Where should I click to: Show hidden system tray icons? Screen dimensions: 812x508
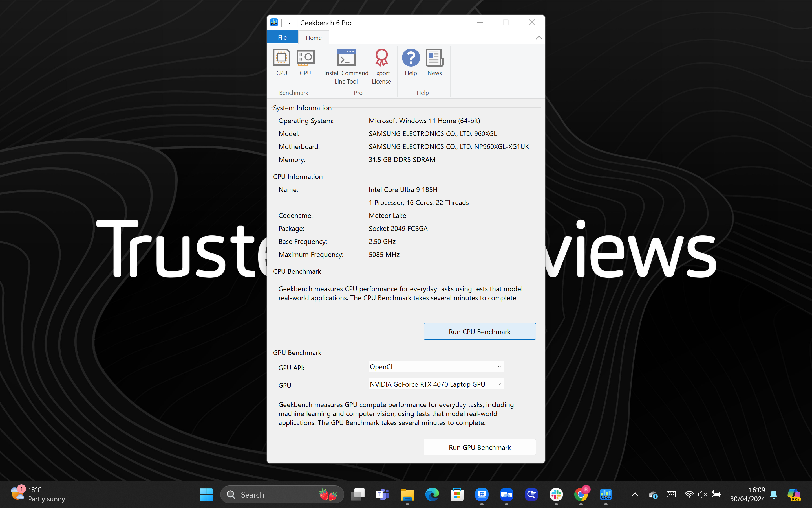click(635, 494)
